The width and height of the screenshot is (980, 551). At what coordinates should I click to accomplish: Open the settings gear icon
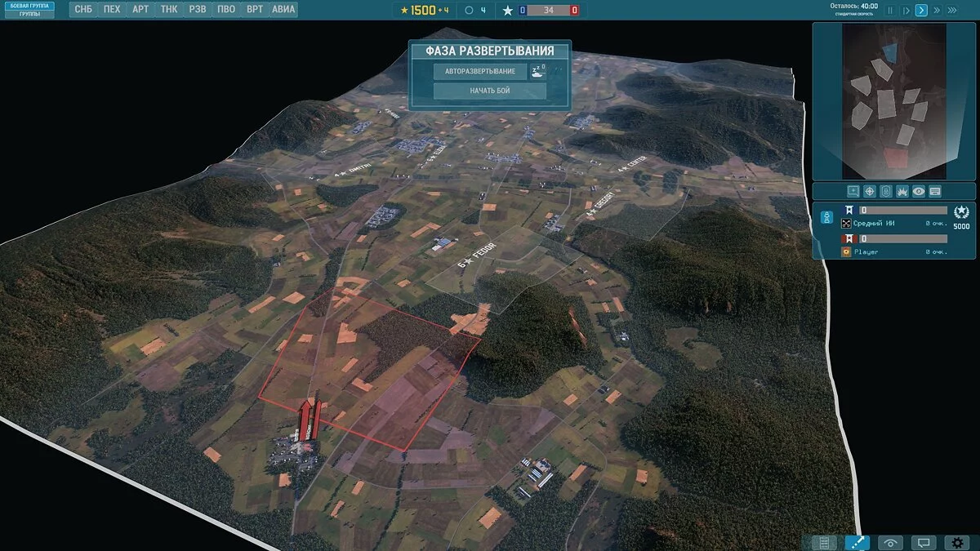tap(957, 542)
